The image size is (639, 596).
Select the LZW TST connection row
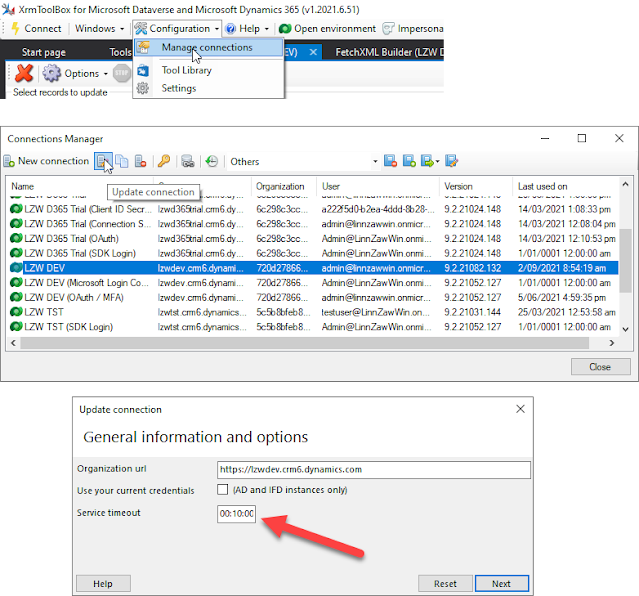313,312
